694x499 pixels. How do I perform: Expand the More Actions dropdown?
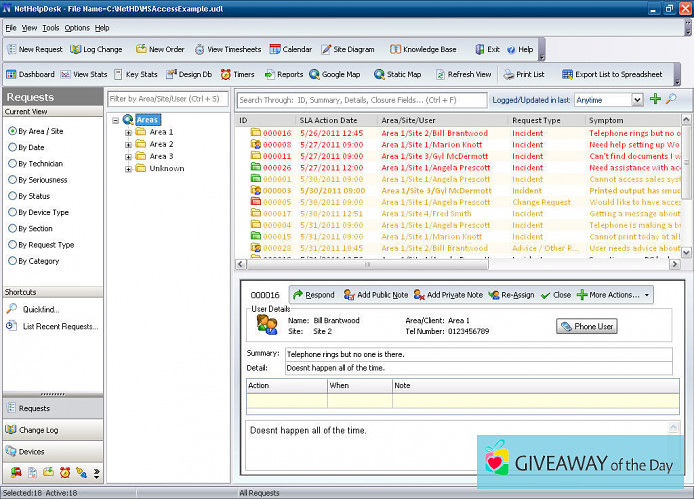click(x=614, y=295)
